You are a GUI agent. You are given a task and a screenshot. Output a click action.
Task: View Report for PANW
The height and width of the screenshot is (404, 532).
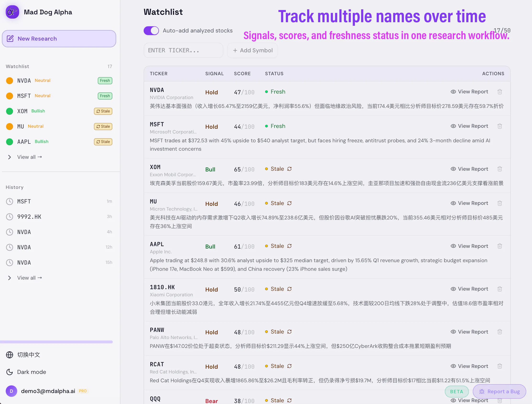(x=469, y=332)
